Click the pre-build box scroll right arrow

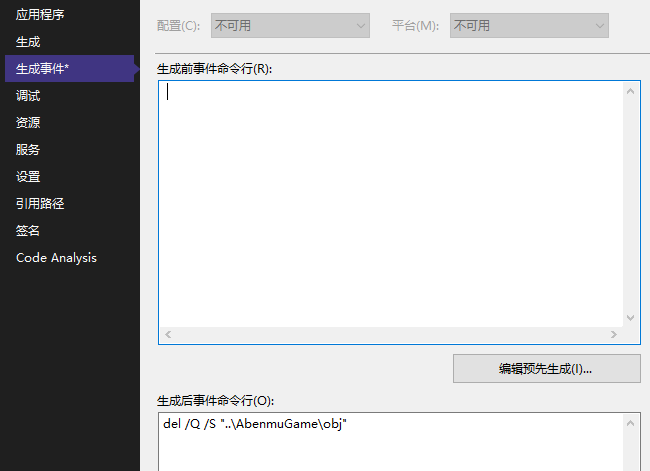point(614,335)
